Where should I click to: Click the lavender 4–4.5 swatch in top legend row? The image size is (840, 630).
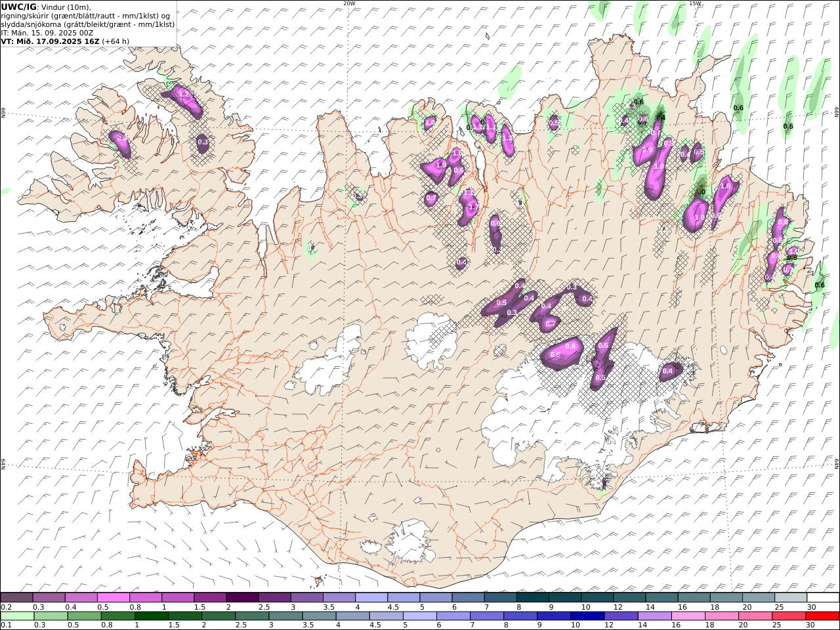click(371, 597)
